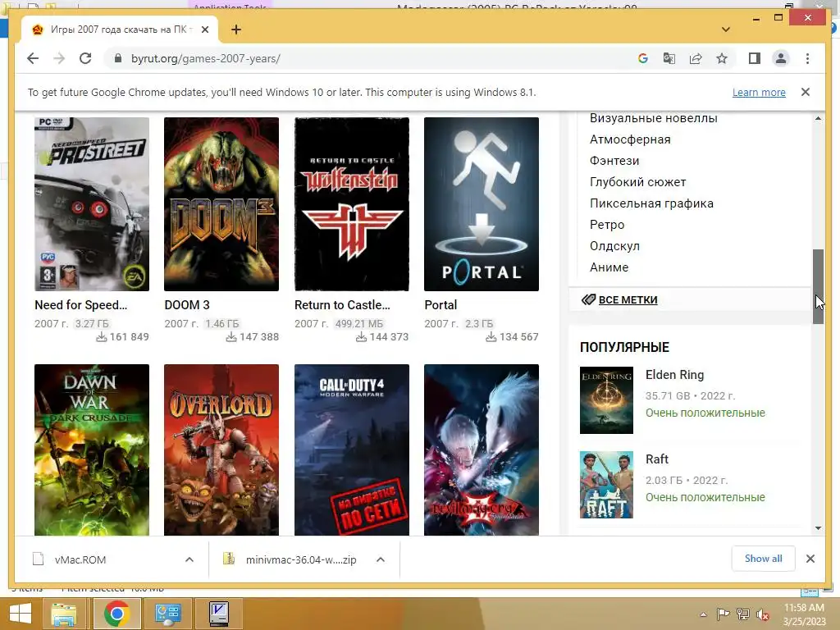Select the 'Визуальные новеллы' tag
Viewport: 840px width, 630px height.
[653, 118]
